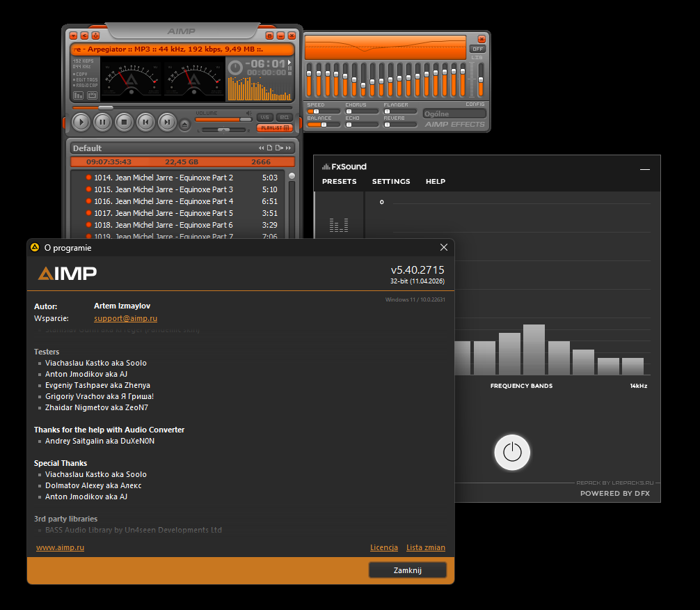Screen dimensions: 700x610
Task: Click the CHORUS effect slider
Action: tap(362, 111)
